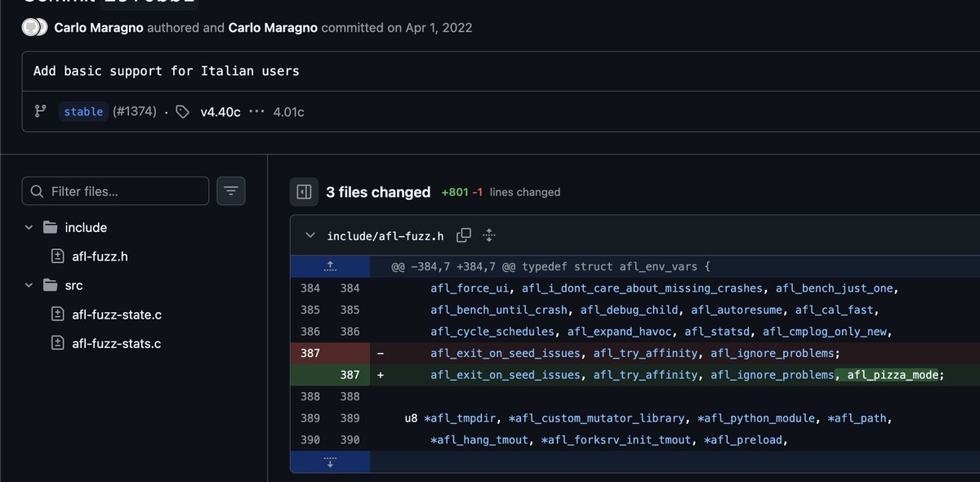Screen dimensions: 980x482
Task: Open the 4.01c tag link
Action: tap(288, 112)
